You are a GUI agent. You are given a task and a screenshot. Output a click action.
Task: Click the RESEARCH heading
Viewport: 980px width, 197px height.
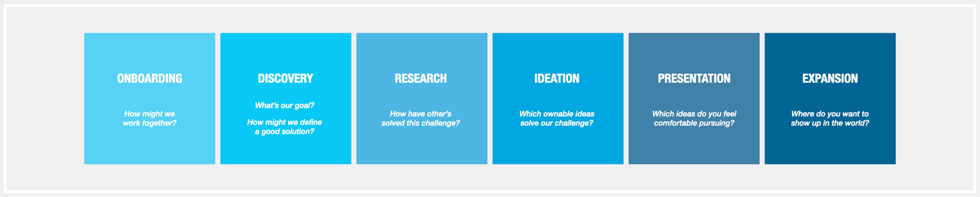click(x=421, y=79)
